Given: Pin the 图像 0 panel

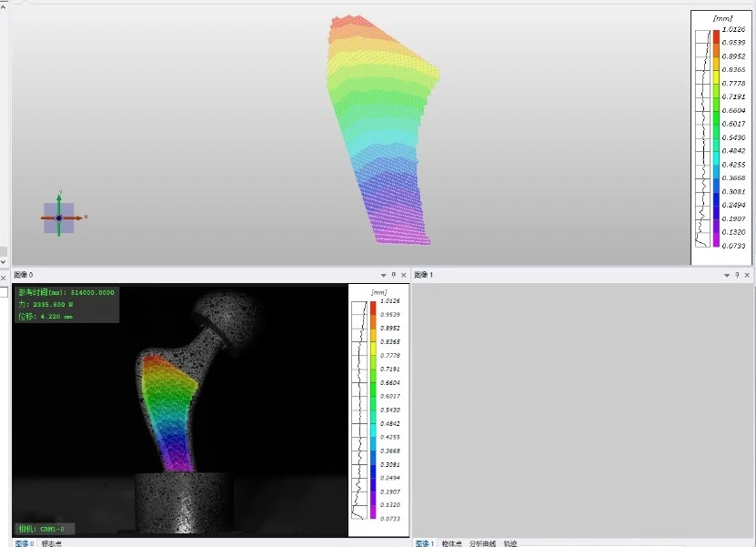Looking at the screenshot, I should (x=393, y=275).
